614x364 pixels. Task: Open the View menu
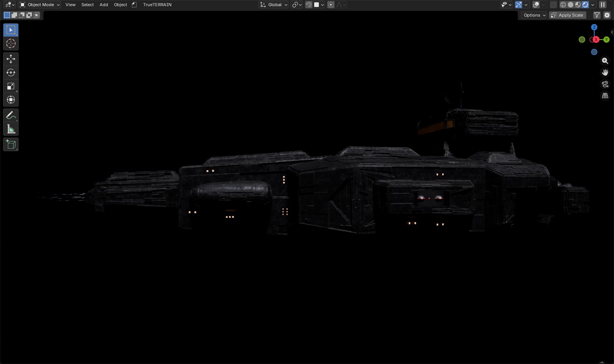click(x=71, y=5)
